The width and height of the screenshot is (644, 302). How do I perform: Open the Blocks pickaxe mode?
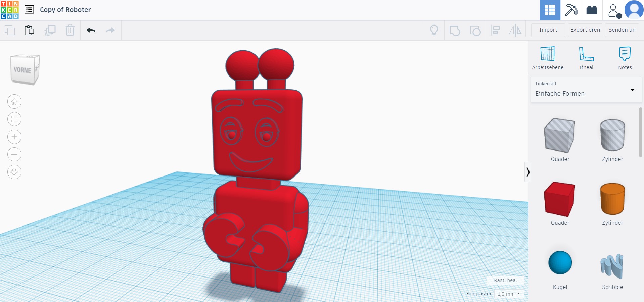(x=571, y=10)
